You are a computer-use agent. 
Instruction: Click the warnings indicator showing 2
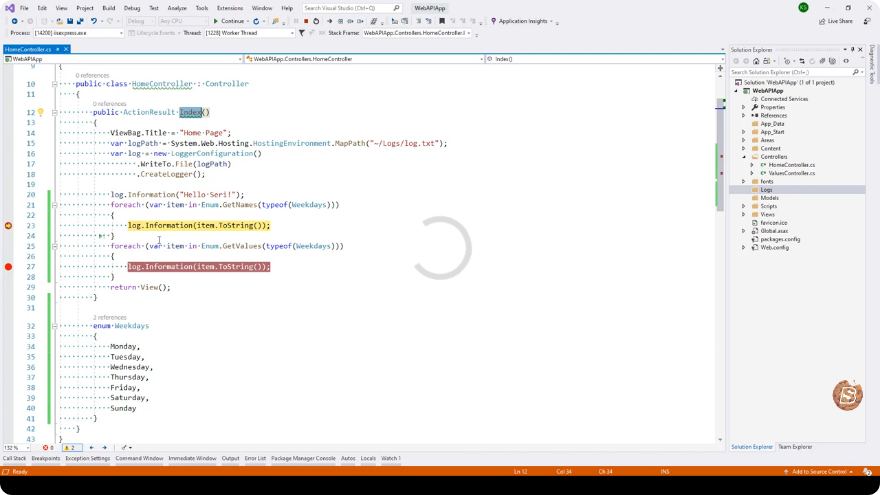tap(70, 447)
